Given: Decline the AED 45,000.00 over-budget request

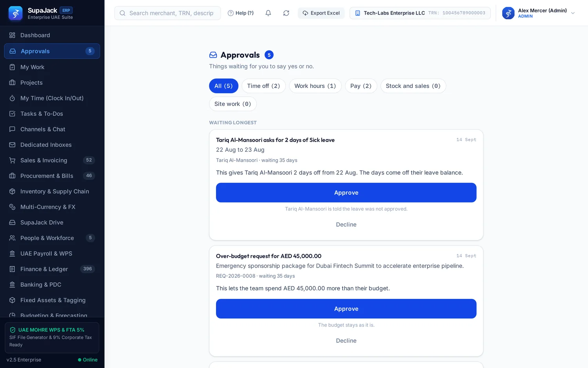Looking at the screenshot, I should pyautogui.click(x=346, y=341).
